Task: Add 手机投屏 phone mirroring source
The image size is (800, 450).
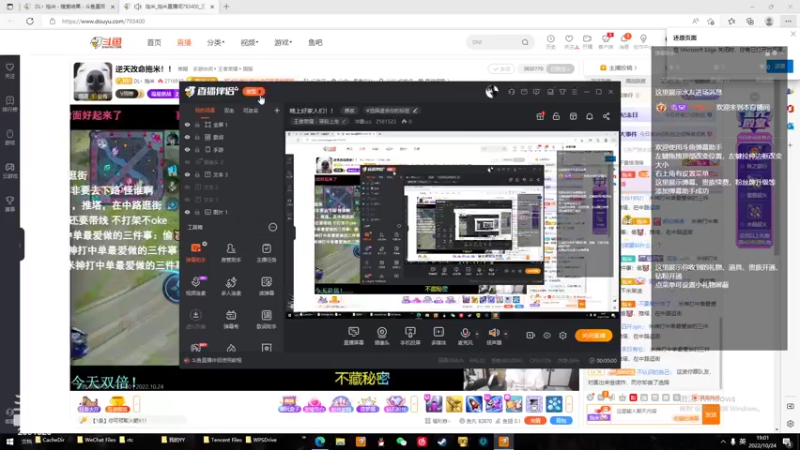Action: [410, 335]
